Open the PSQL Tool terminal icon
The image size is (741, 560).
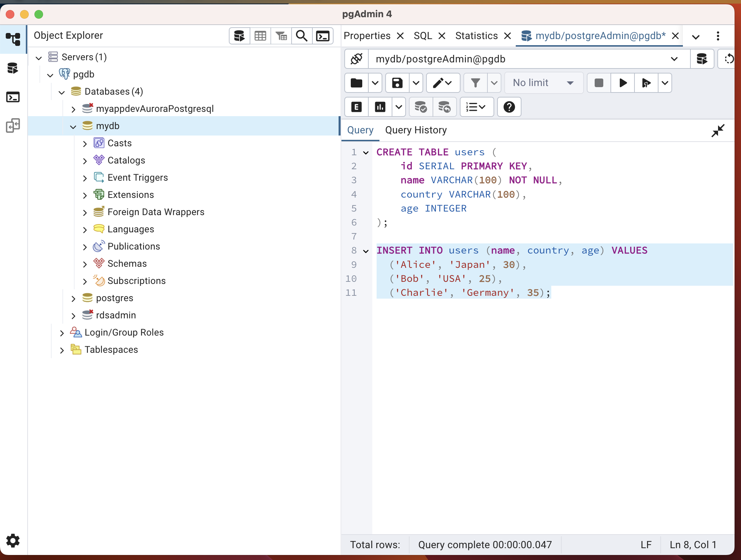323,36
